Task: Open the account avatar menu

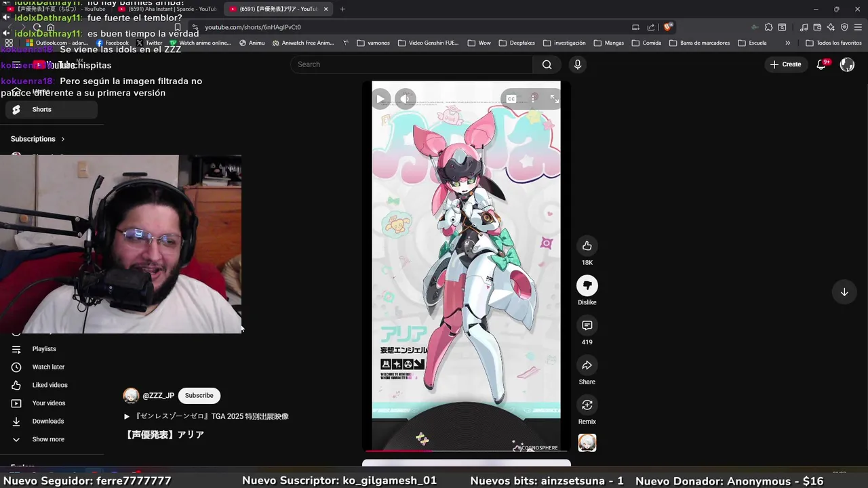Action: [x=847, y=64]
